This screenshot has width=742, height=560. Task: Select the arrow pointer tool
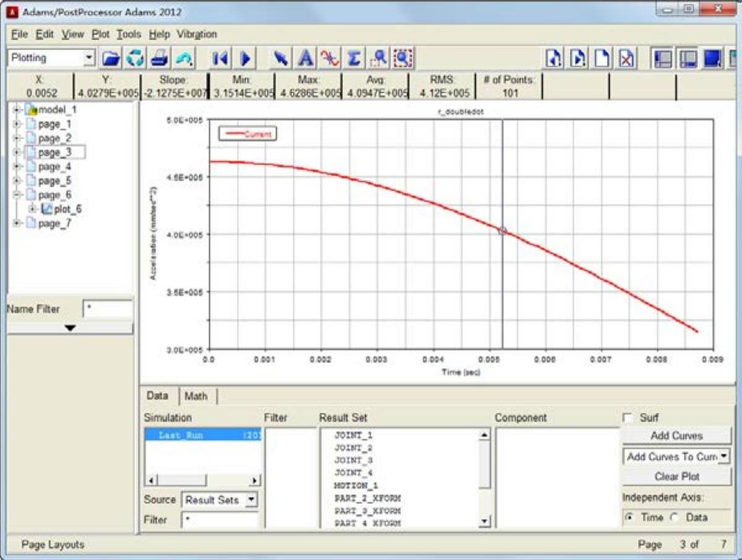(x=282, y=58)
